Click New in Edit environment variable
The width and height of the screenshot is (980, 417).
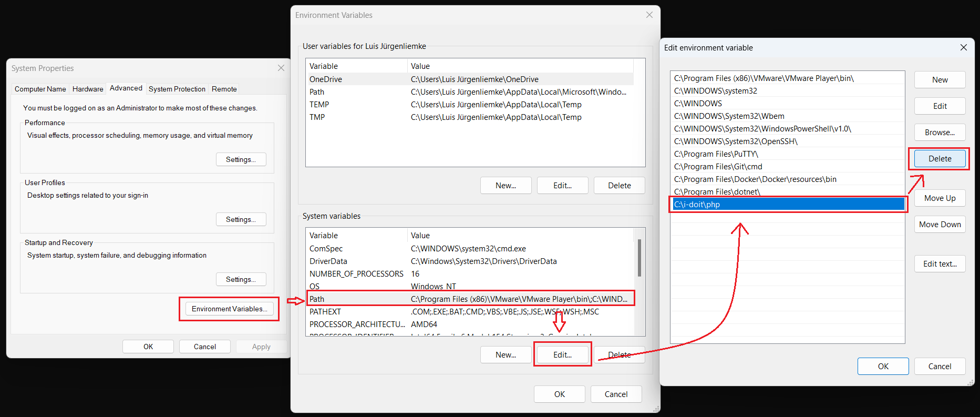tap(940, 79)
